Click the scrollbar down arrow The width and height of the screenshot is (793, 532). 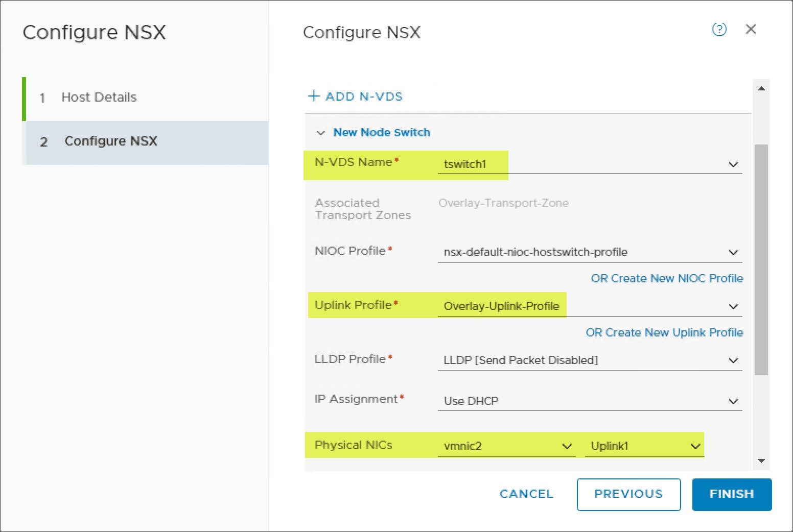coord(761,461)
